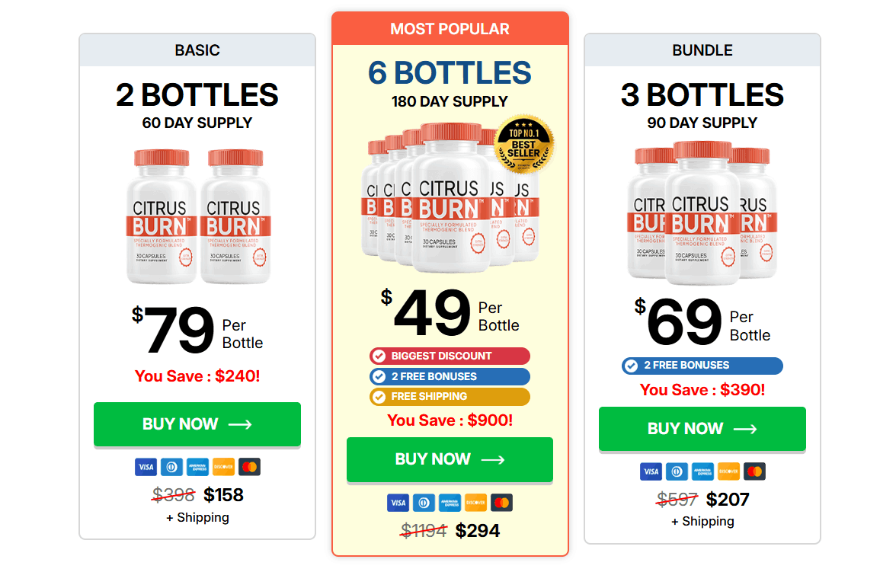Click the 2 Free Bonuses badge in Bundle
Image resolution: width=896 pixels, height=588 pixels.
click(702, 366)
